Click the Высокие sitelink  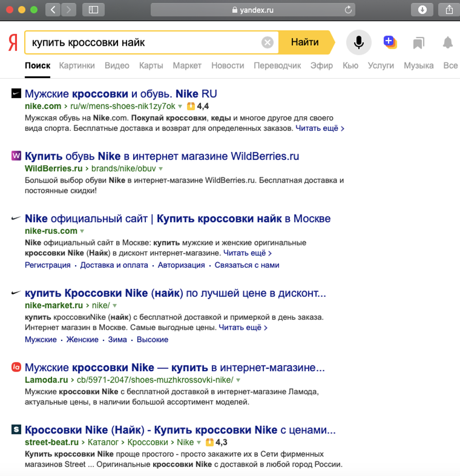tap(153, 340)
